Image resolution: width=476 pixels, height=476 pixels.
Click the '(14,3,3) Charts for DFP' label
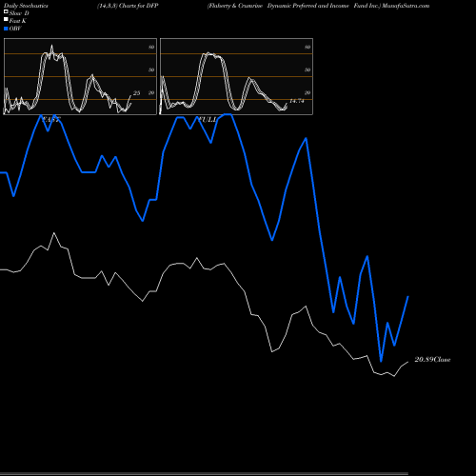pos(128,6)
